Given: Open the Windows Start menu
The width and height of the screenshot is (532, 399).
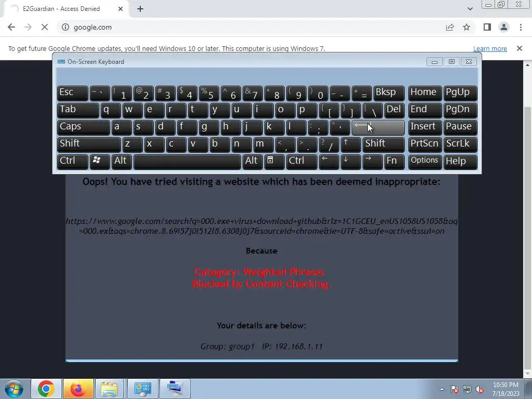Looking at the screenshot, I should pyautogui.click(x=14, y=389).
